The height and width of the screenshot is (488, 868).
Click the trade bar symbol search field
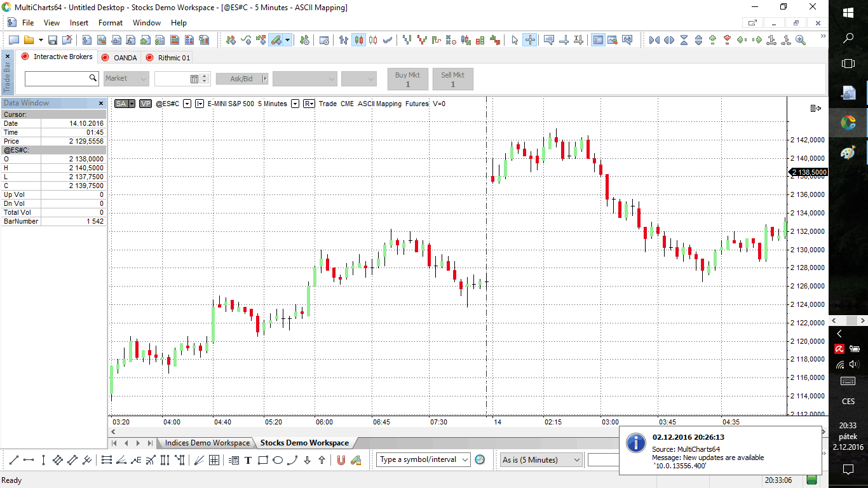click(57, 79)
